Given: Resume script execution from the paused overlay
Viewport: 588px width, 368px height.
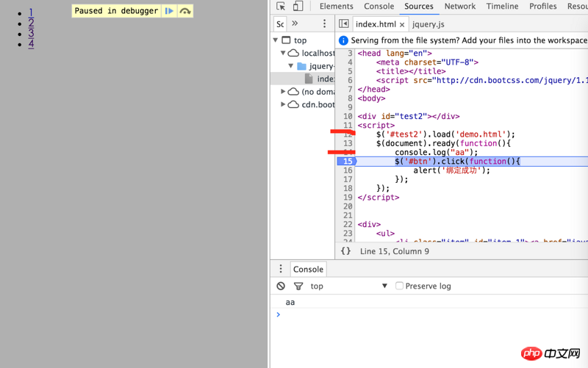Looking at the screenshot, I should 169,11.
